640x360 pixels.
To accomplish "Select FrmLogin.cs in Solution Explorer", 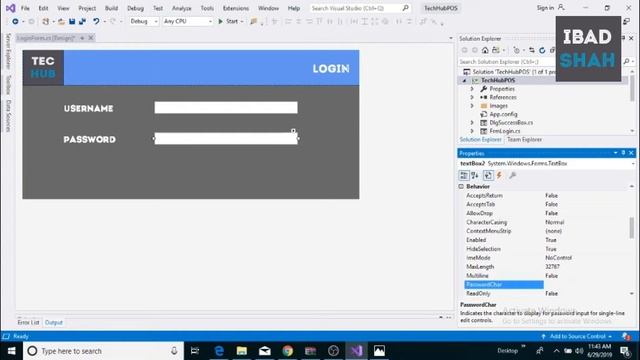I will coord(504,131).
